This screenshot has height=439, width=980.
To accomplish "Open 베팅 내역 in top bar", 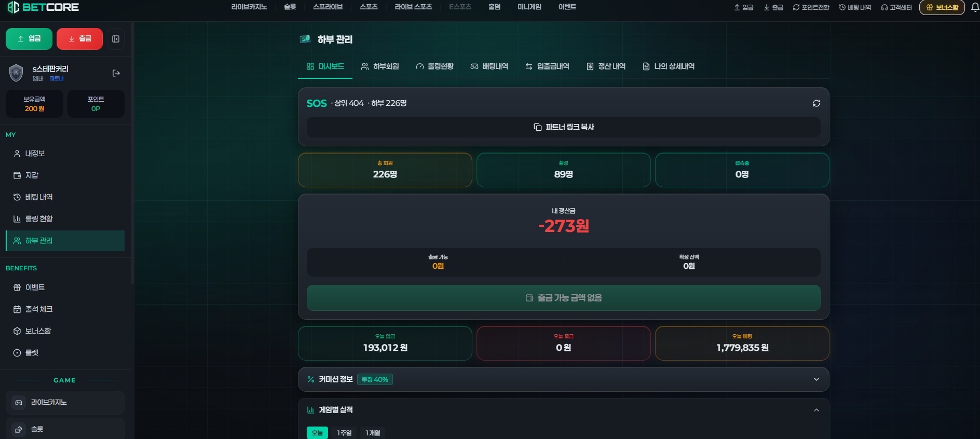I will click(x=855, y=7).
